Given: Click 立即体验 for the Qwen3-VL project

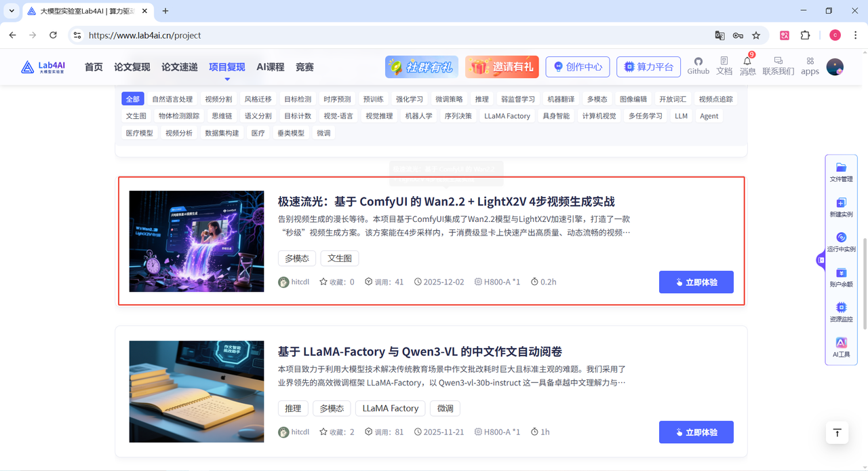Looking at the screenshot, I should [696, 432].
